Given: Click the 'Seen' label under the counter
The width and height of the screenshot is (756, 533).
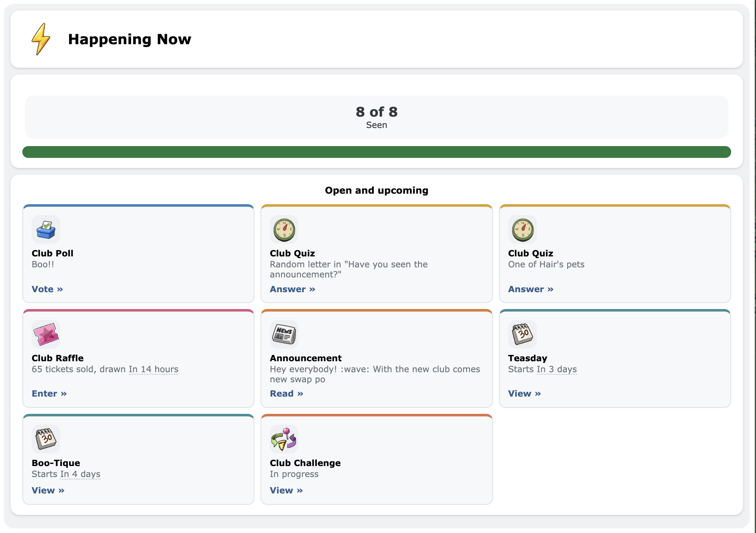Looking at the screenshot, I should [x=377, y=125].
